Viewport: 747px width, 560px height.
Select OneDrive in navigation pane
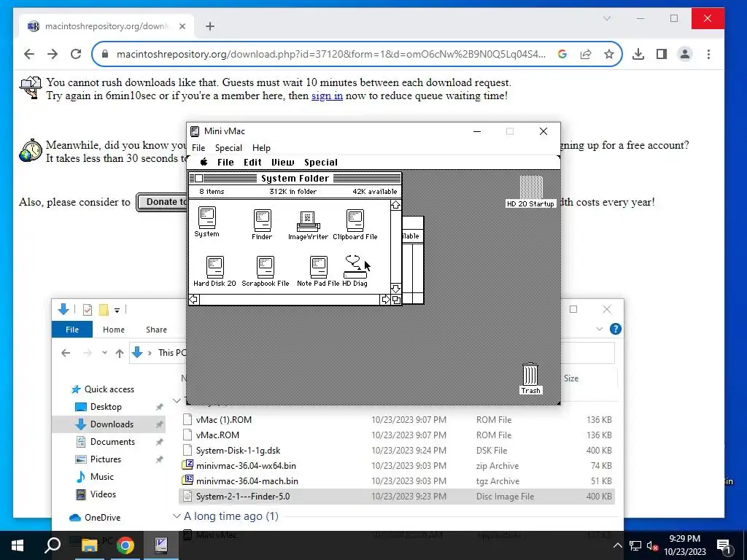tap(102, 518)
